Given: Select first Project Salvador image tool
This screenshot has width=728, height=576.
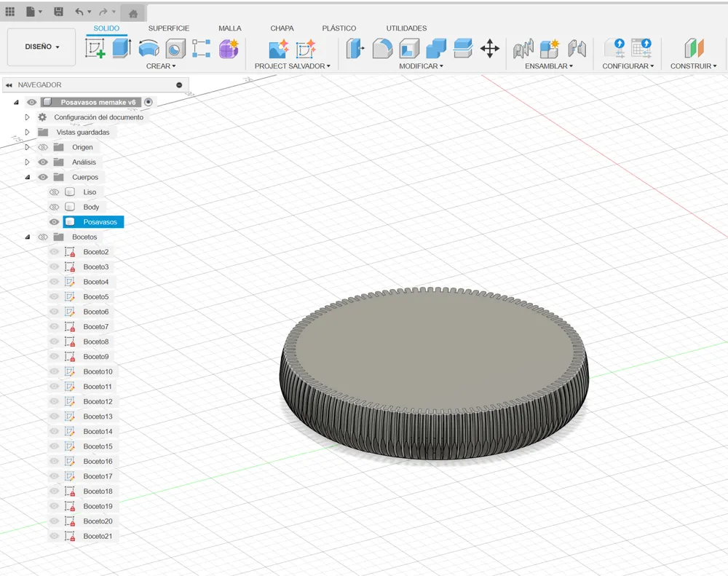Looking at the screenshot, I should coord(279,49).
